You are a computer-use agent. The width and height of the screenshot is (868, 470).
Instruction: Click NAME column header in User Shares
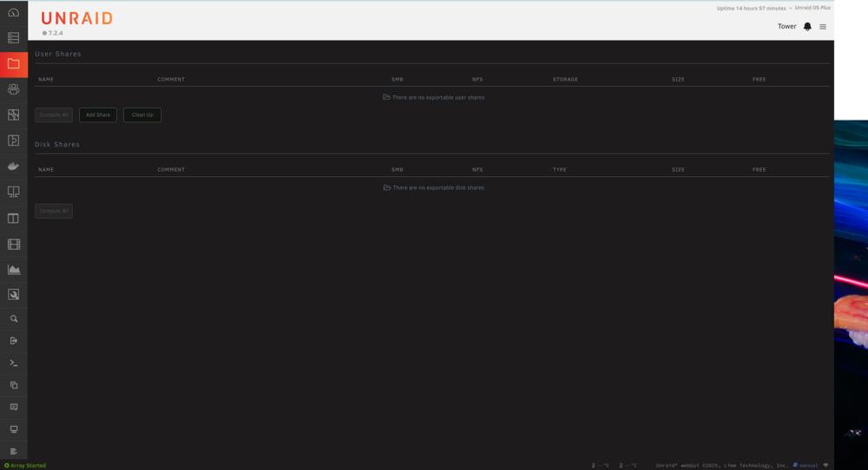click(x=46, y=80)
